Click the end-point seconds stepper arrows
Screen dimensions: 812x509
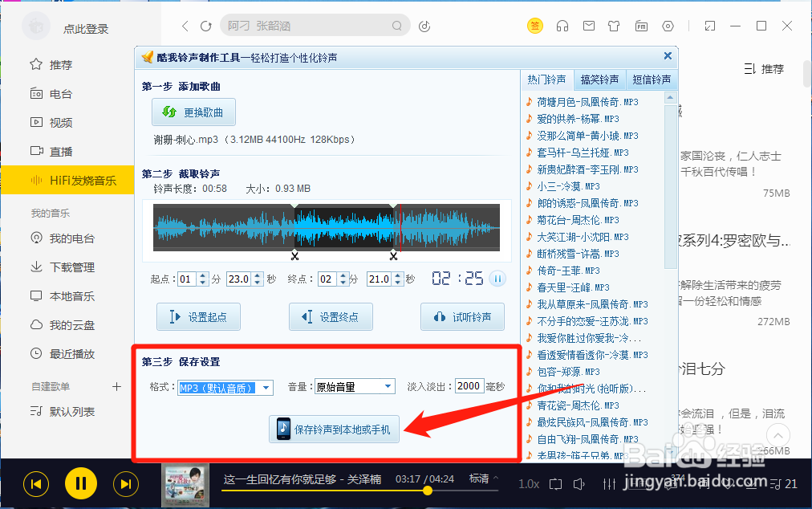(397, 279)
